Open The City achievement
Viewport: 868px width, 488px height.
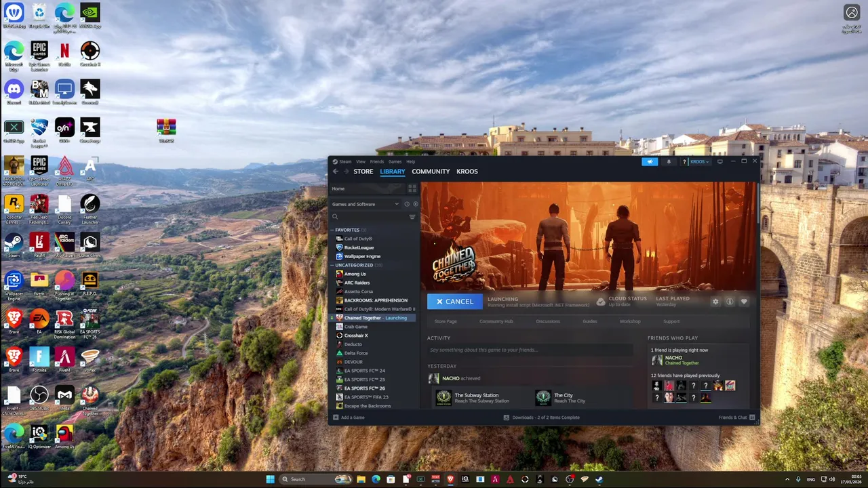point(561,398)
